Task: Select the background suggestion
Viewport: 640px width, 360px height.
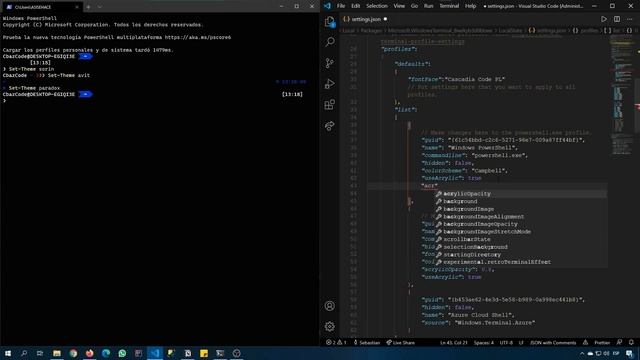Action: click(x=521, y=201)
